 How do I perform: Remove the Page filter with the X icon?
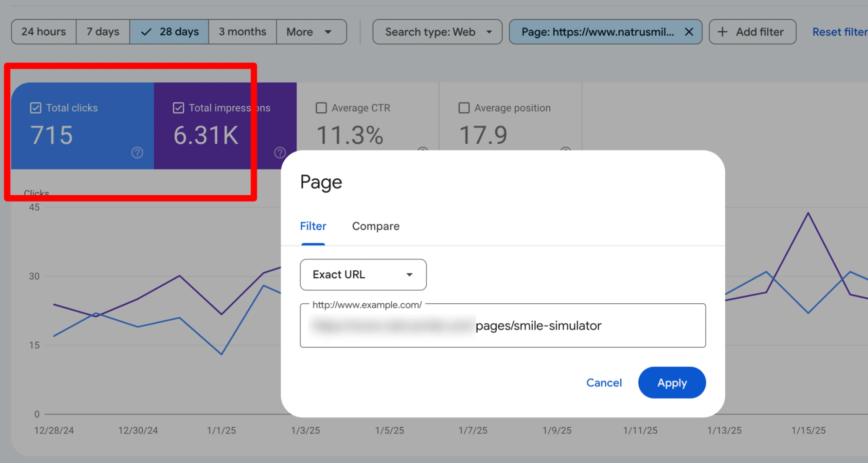pos(689,32)
